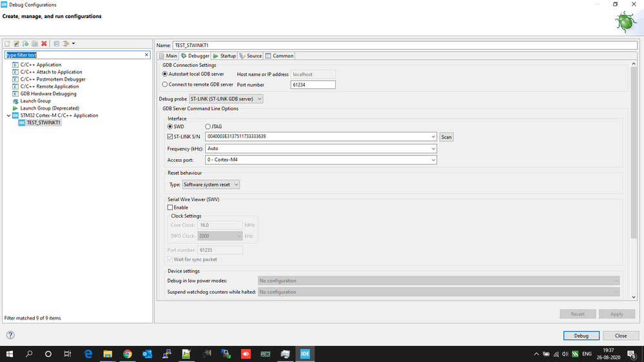Click the Close button
Image resolution: width=644 pixels, height=362 pixels.
(621, 336)
